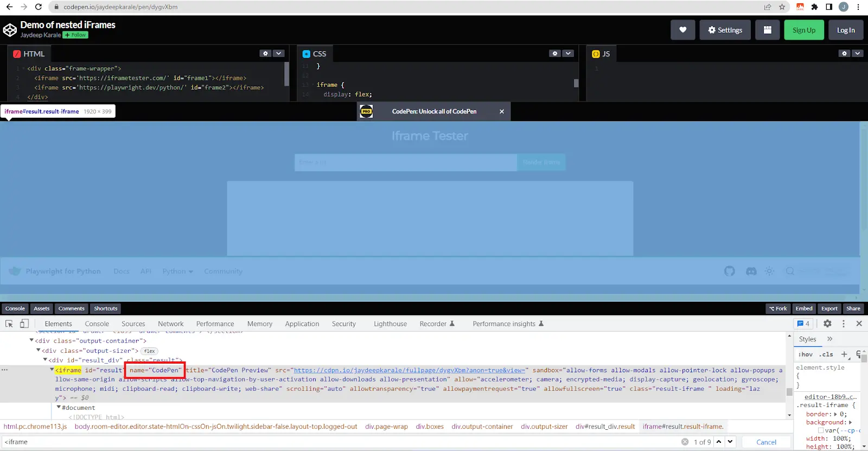Collapse the output-container div node
This screenshot has height=451, width=868.
(x=31, y=340)
